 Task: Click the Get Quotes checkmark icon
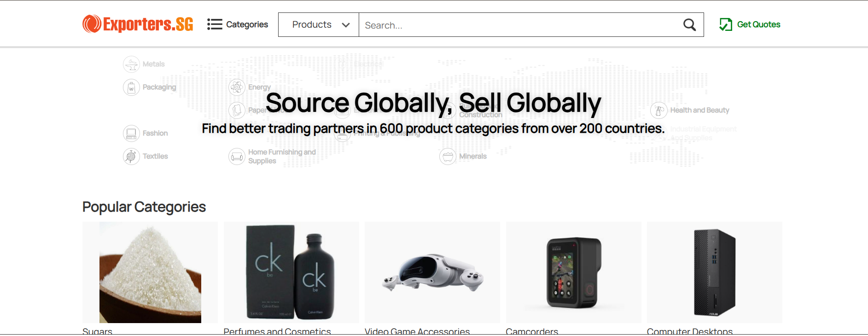(726, 24)
